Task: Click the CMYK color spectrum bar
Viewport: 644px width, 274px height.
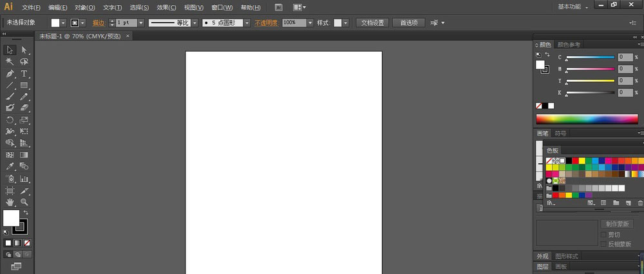Action: [x=586, y=119]
